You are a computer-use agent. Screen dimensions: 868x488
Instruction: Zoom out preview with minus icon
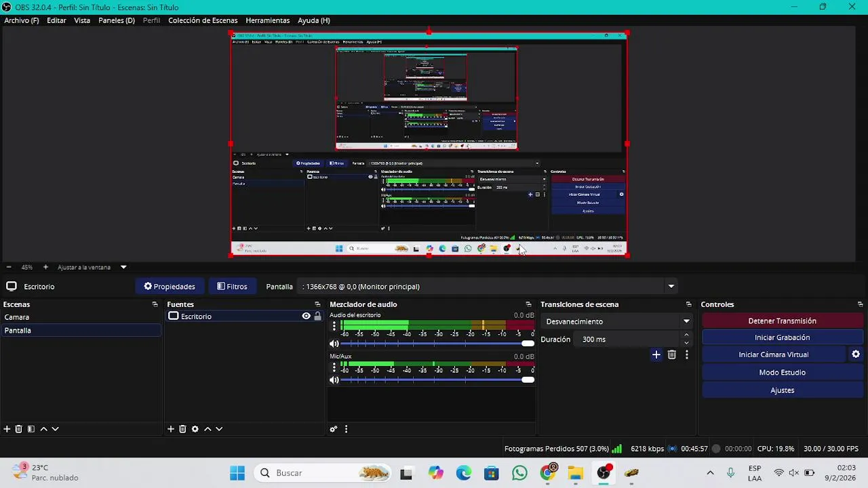pos(8,267)
